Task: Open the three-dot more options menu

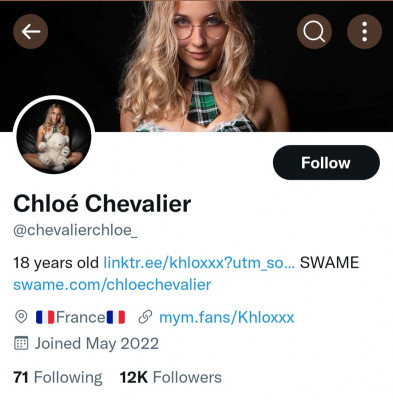Action: coord(364,32)
